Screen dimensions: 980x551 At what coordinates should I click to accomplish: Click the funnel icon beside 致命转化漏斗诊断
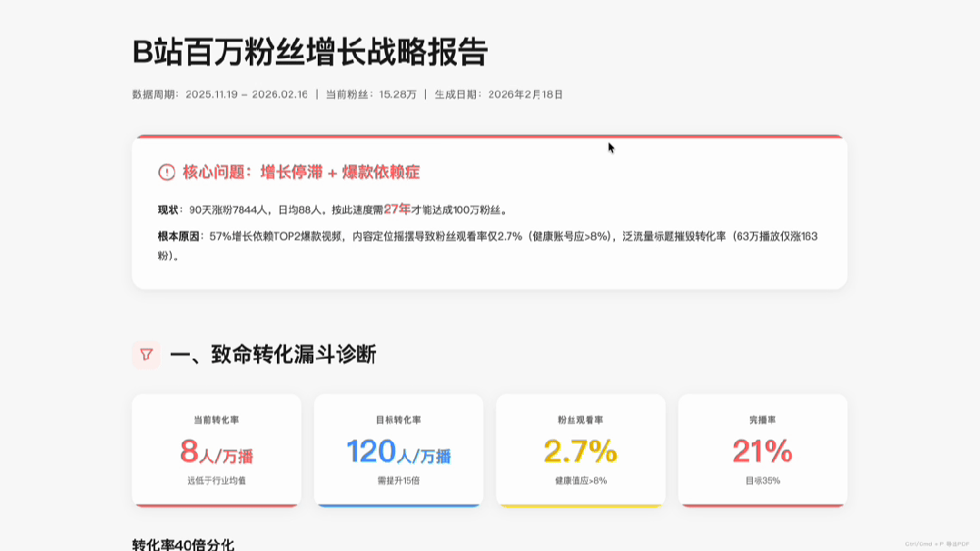point(146,355)
